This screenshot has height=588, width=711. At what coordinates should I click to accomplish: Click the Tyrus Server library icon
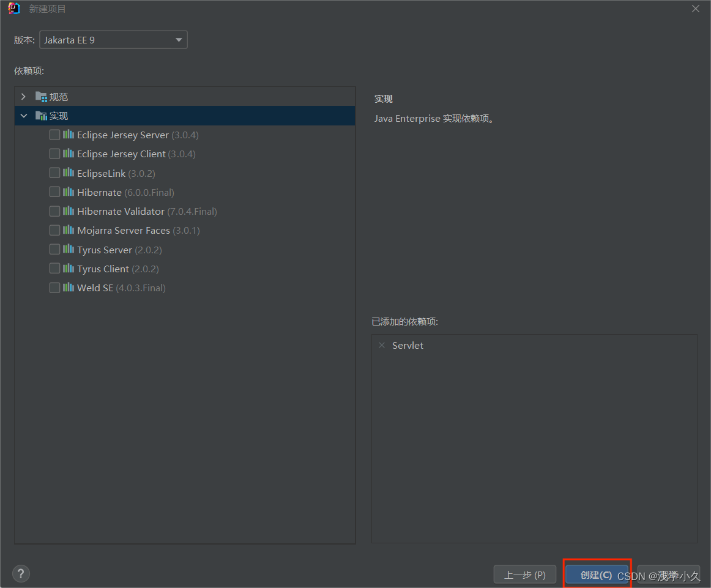coord(69,249)
